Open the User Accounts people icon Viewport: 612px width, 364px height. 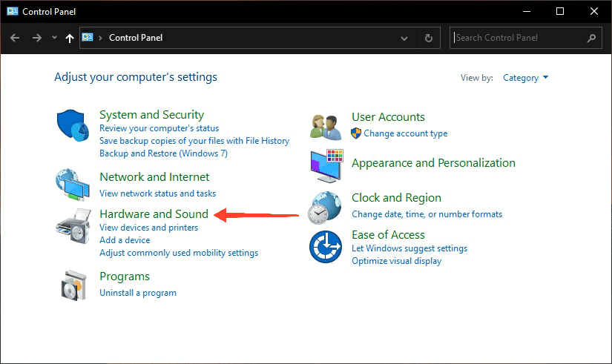click(x=326, y=128)
